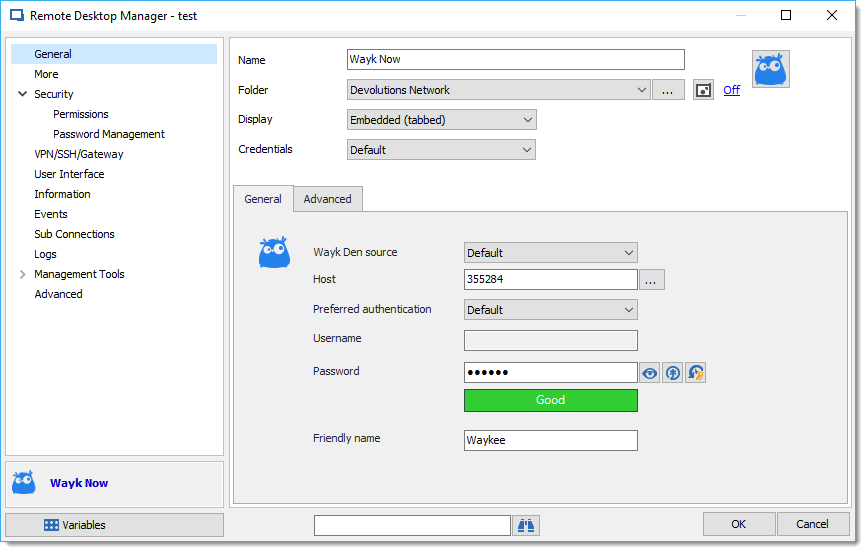
Task: Click the Host input field
Action: coord(551,280)
